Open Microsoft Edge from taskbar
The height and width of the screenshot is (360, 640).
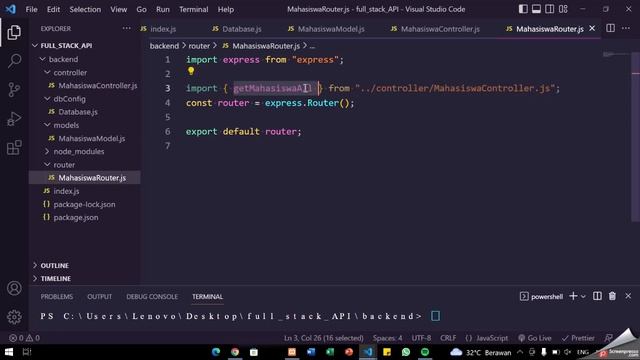tap(216, 352)
